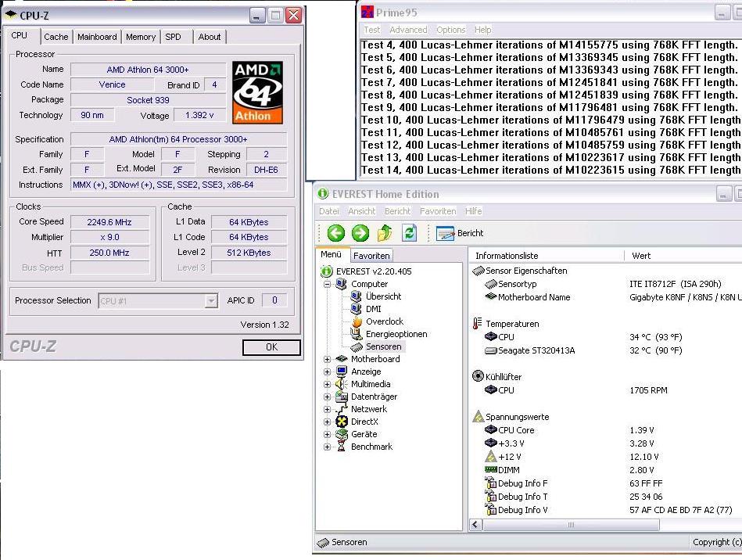Click the Geräte devices icon

pyautogui.click(x=341, y=434)
